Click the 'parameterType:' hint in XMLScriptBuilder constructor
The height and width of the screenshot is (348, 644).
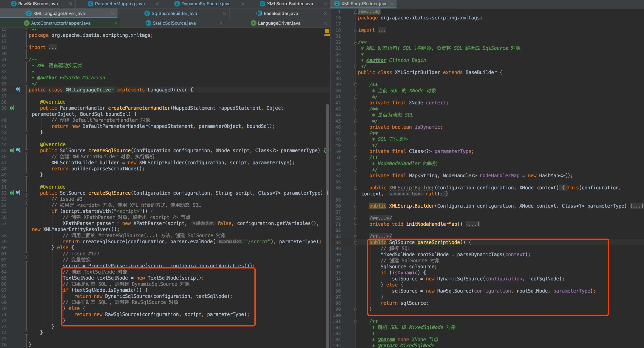[406, 194]
